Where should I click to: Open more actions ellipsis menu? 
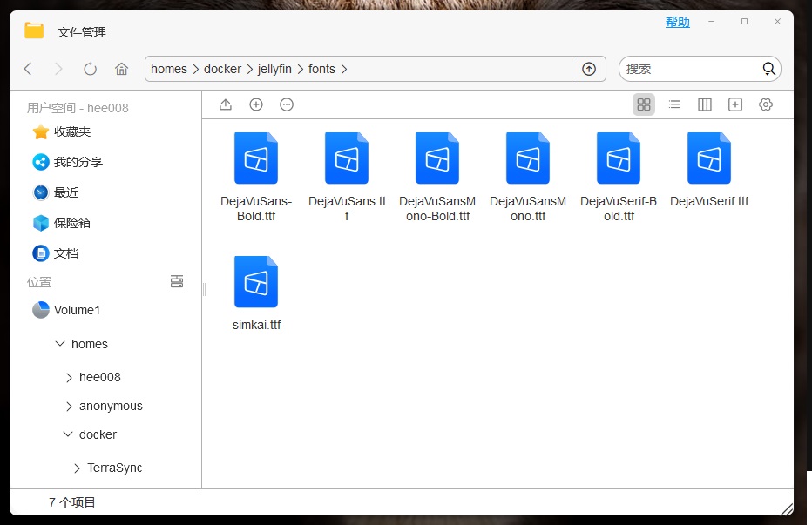(287, 104)
